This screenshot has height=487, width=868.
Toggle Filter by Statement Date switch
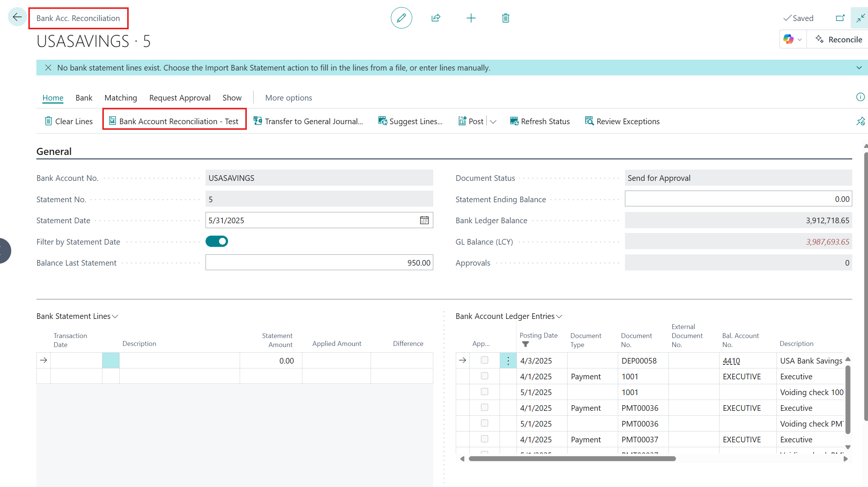216,241
